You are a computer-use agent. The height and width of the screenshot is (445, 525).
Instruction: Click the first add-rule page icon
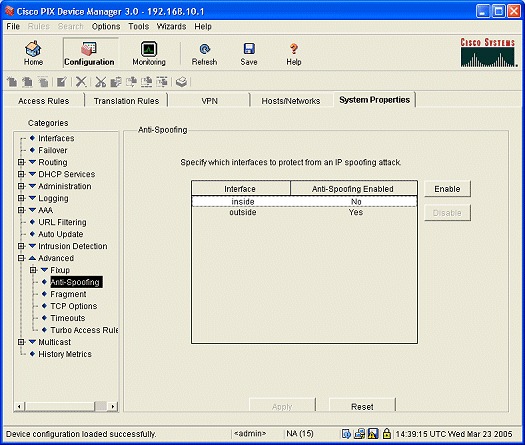click(x=12, y=82)
